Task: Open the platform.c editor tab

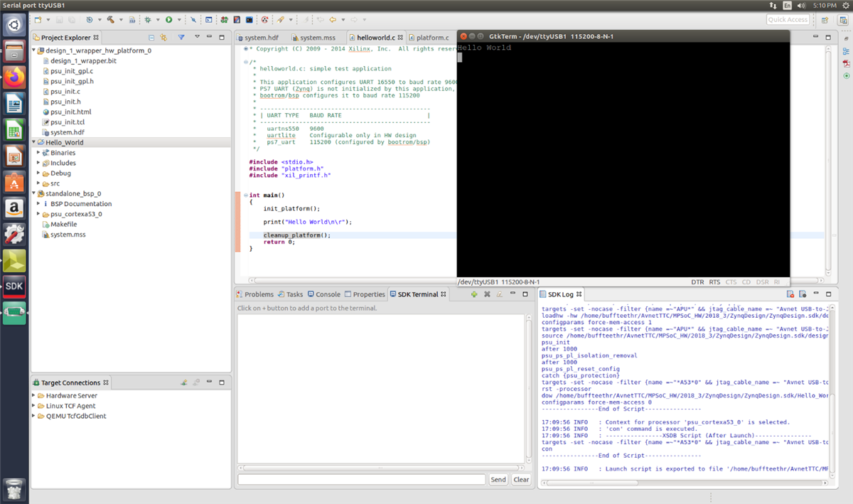Action: pyautogui.click(x=432, y=38)
